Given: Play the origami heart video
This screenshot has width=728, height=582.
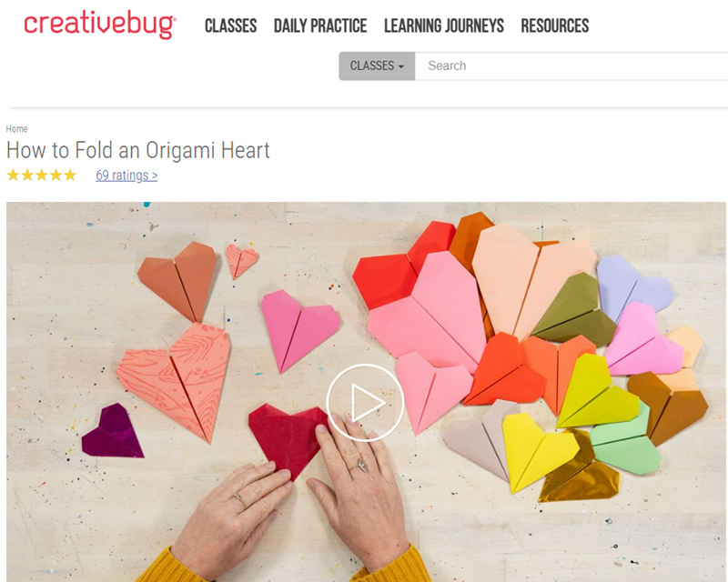Looking at the screenshot, I should click(365, 402).
